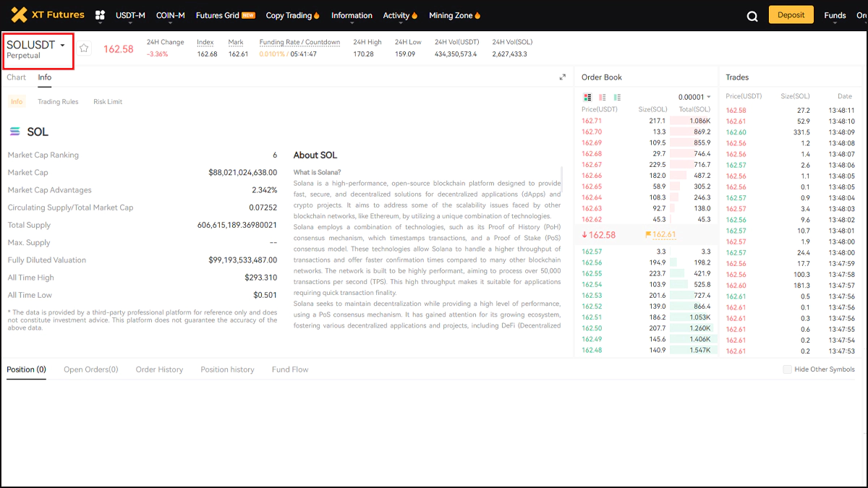Click the trade row at 13:48:11

[x=791, y=111]
